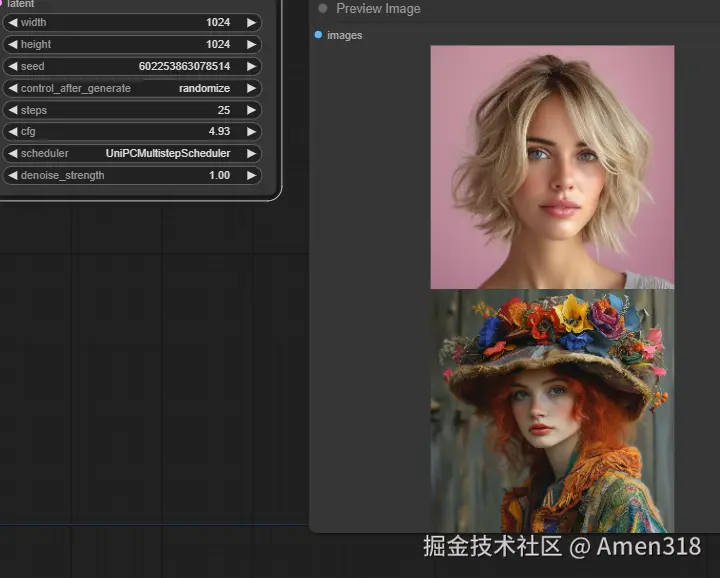
Task: Switch control_after_generate to next option
Action: coord(251,88)
